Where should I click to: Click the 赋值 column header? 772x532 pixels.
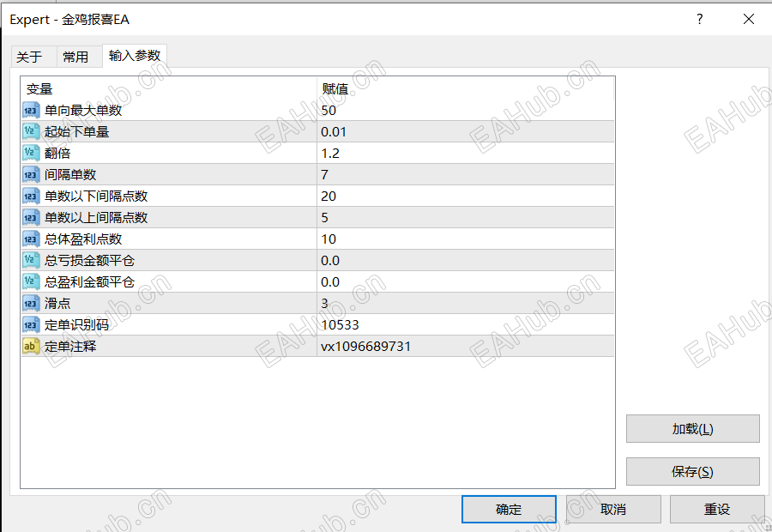coord(466,89)
